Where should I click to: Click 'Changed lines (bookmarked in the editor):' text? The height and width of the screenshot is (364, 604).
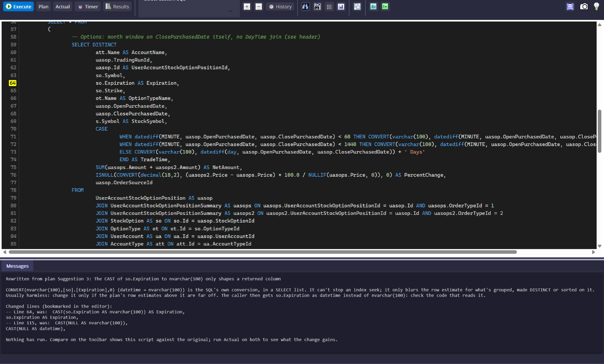tap(59, 306)
